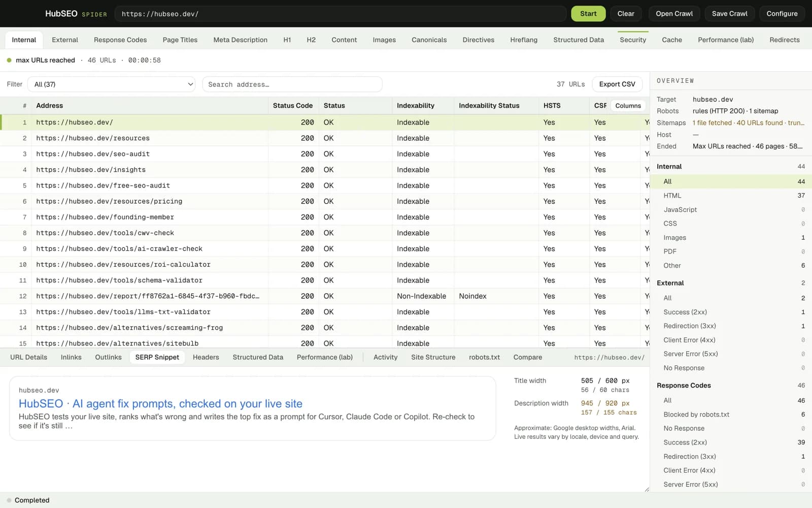Select the tools/cwv-check URL row
Screen dimensions: 812x508
pyautogui.click(x=325, y=233)
